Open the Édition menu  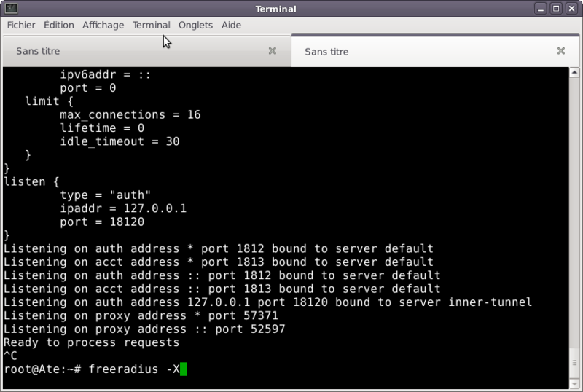click(x=59, y=25)
